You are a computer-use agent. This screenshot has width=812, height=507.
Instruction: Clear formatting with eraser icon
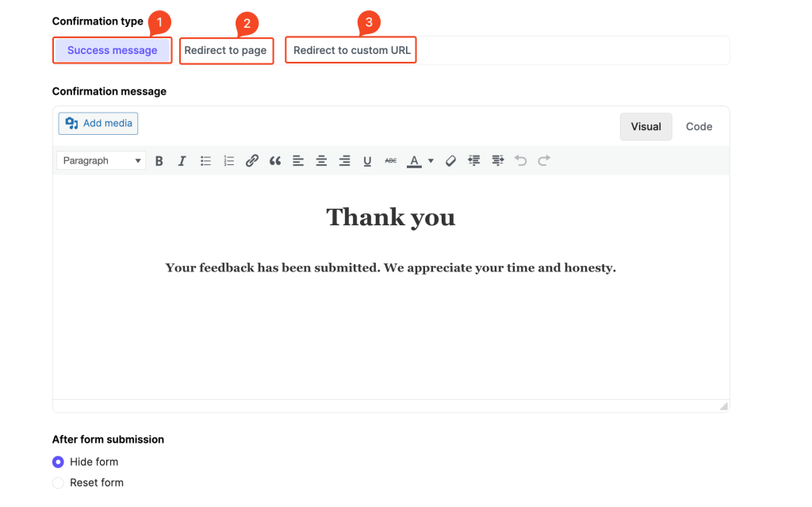pos(450,161)
